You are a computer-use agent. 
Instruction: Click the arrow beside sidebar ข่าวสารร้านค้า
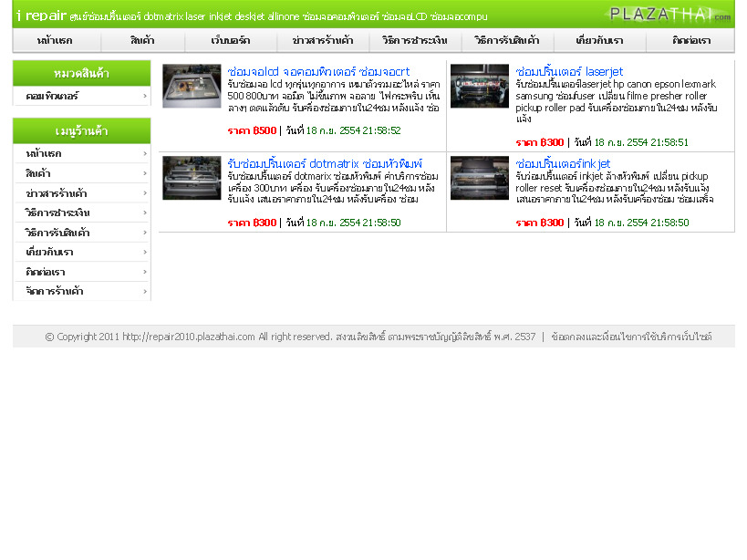pos(145,193)
